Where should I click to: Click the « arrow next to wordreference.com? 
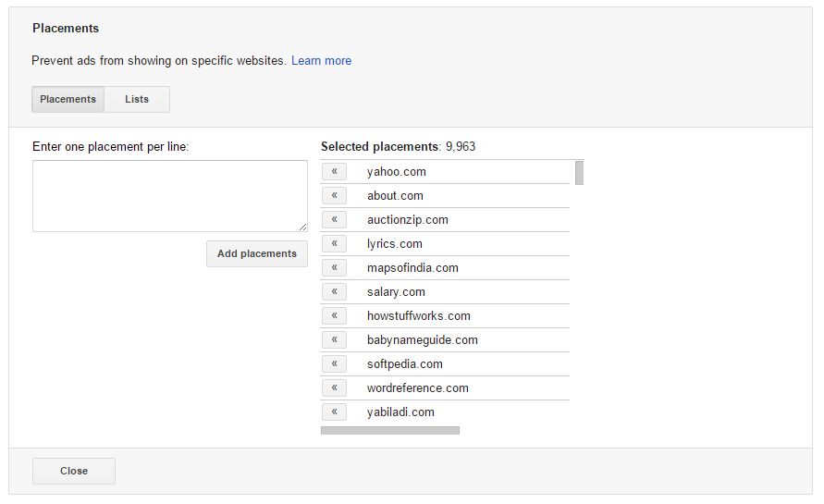(x=334, y=387)
